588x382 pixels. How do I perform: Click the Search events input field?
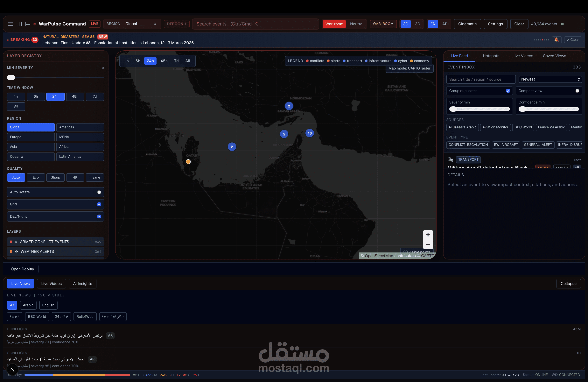pos(255,24)
